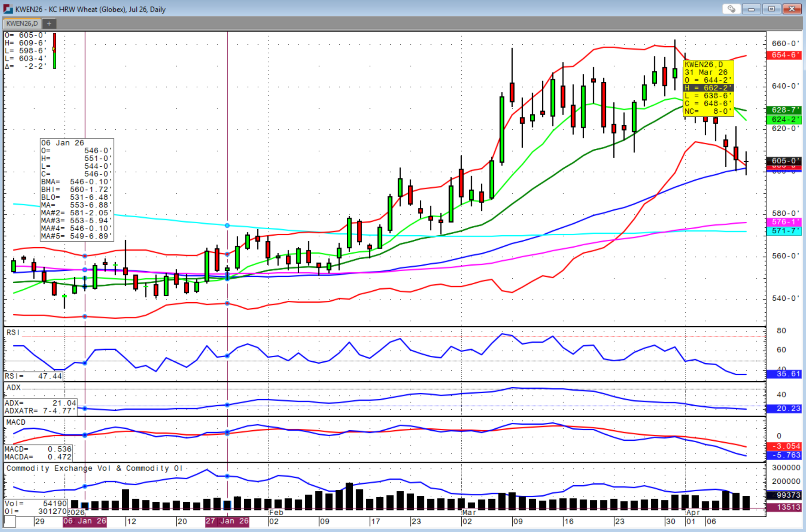The width and height of the screenshot is (806, 532).
Task: Click the MACD study label
Action: pos(16,422)
